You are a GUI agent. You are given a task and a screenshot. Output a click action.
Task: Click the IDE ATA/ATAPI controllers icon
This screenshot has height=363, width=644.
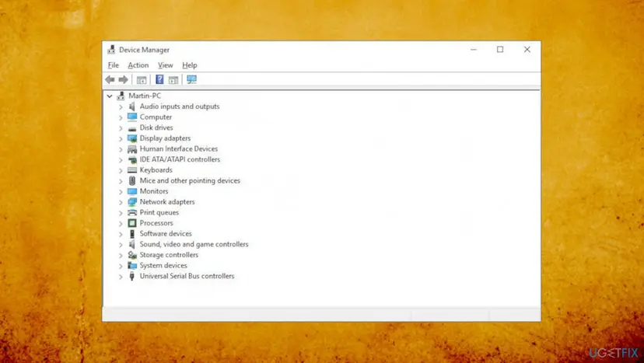pyautogui.click(x=132, y=160)
